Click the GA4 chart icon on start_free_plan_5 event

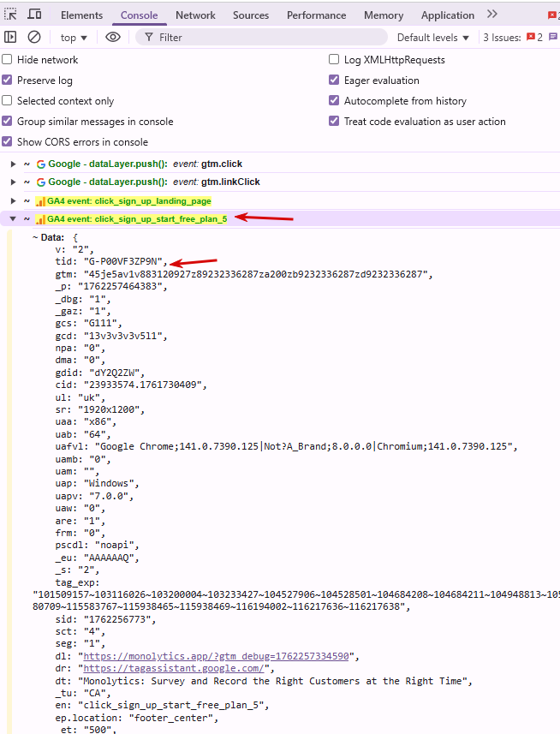point(41,219)
